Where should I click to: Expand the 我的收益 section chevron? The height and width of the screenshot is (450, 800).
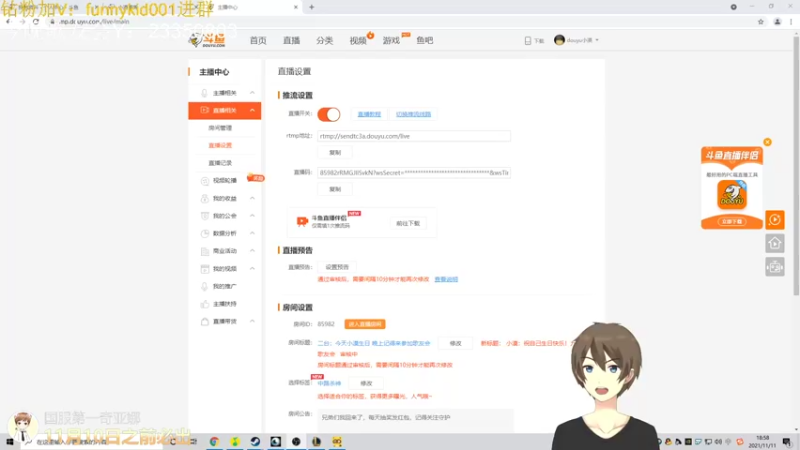coord(252,198)
